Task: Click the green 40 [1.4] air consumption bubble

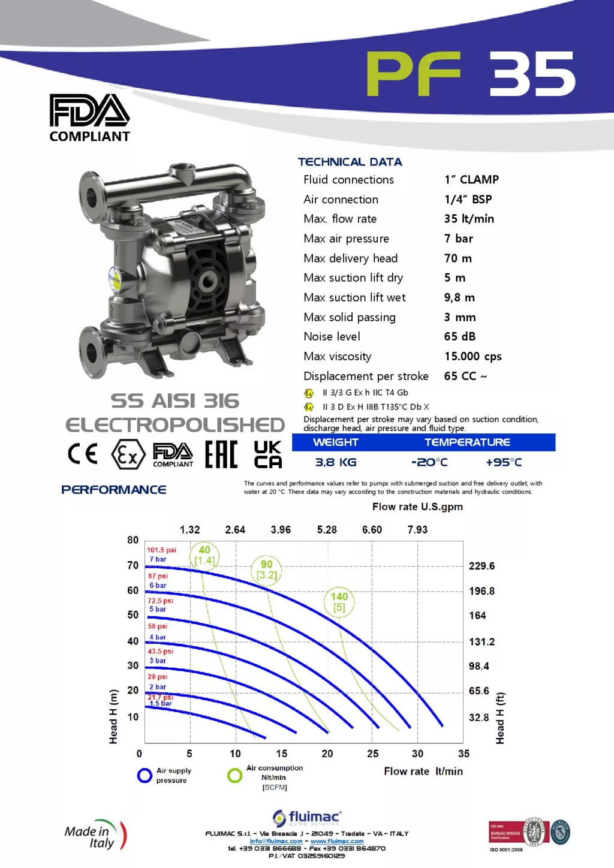Action: click(204, 555)
